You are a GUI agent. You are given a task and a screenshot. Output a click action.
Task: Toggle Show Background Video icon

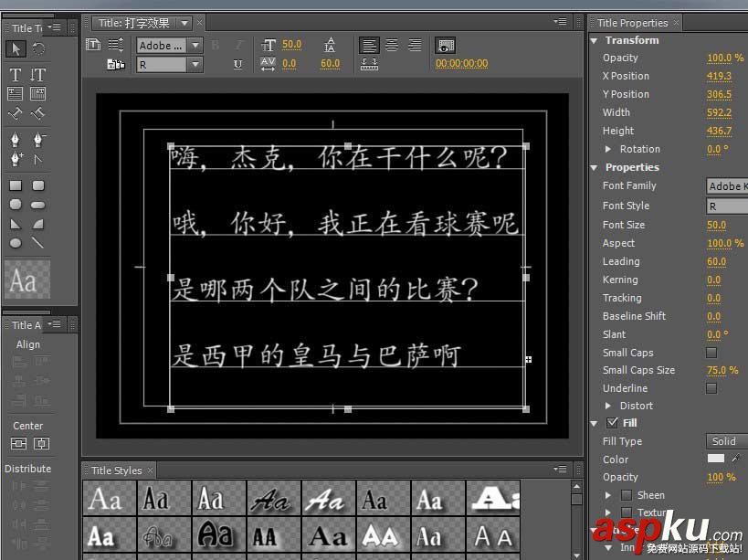click(446, 45)
